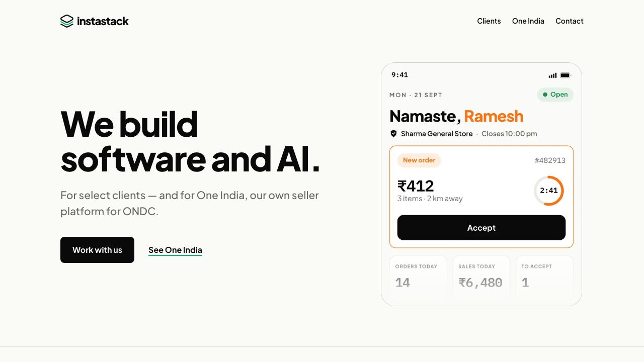Click the '3 items · 2 km away' text
The width and height of the screenshot is (644, 362).
coord(430,199)
